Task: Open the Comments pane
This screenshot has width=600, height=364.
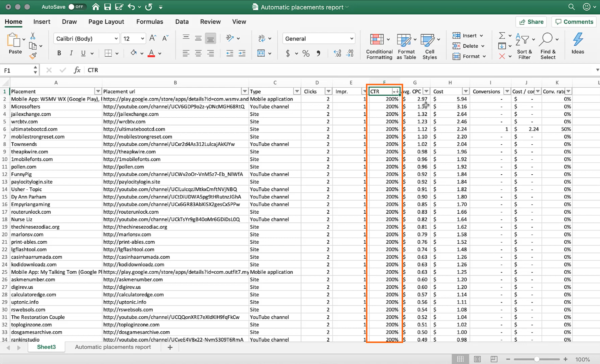Action: coord(574,22)
